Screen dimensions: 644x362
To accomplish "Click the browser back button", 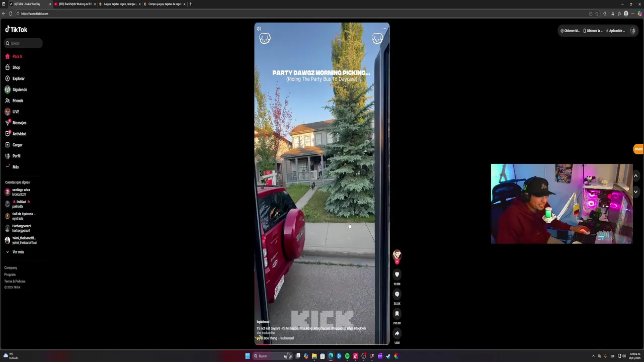I will click(x=4, y=14).
